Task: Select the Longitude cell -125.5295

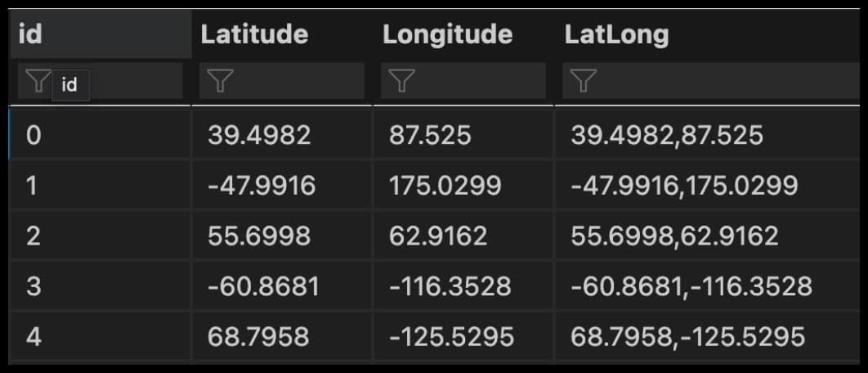Action: [451, 337]
